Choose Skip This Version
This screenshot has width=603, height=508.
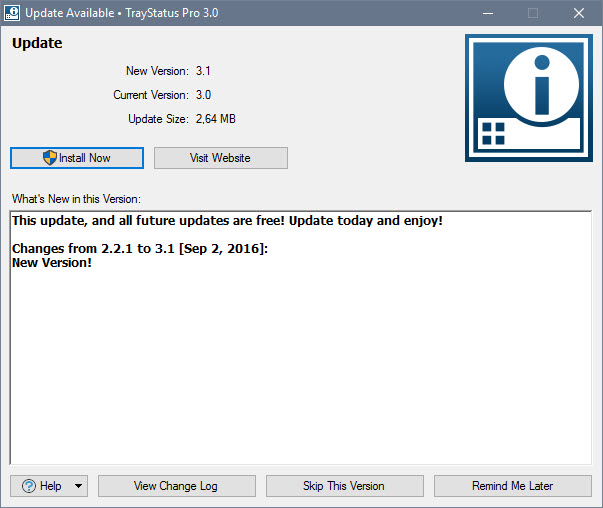coord(345,486)
